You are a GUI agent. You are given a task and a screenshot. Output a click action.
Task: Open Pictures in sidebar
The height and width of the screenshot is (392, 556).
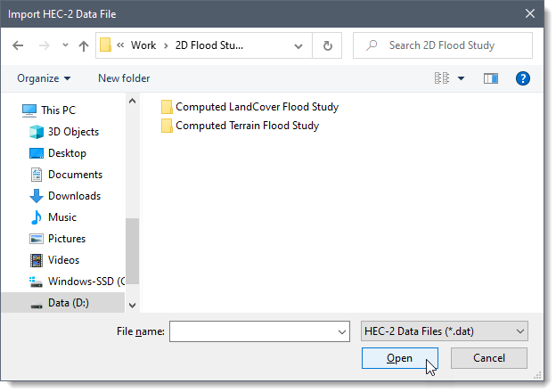pyautogui.click(x=67, y=239)
